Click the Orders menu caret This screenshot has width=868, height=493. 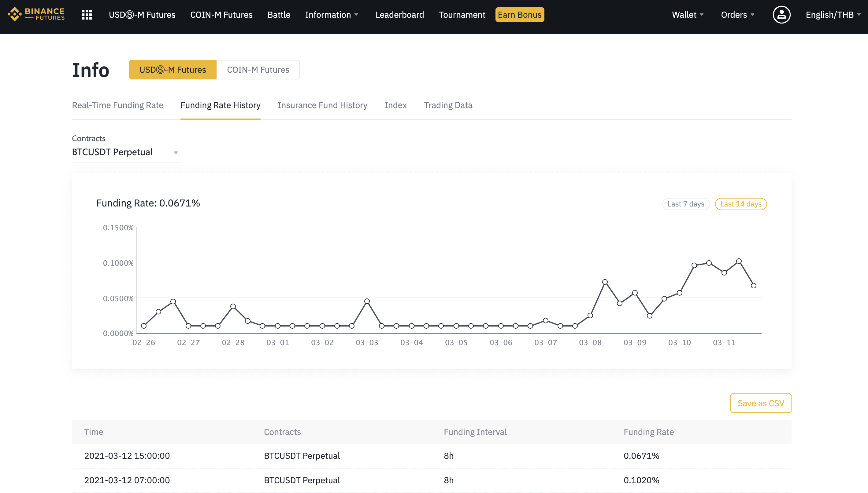[x=752, y=15]
